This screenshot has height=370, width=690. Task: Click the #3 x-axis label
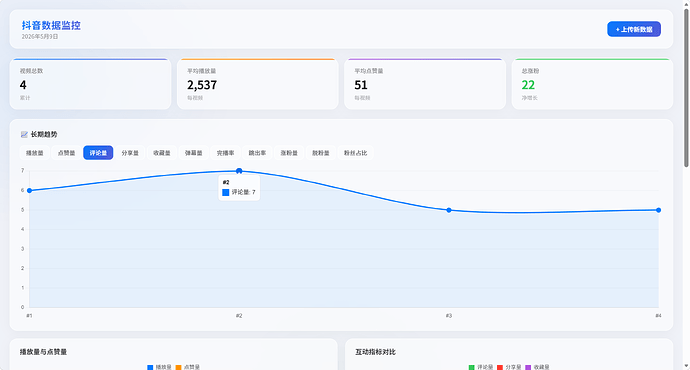pos(449,315)
